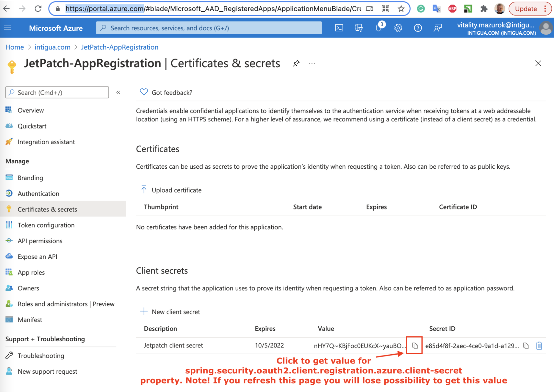Open API permissions menu item
The height and width of the screenshot is (392, 554).
[40, 241]
